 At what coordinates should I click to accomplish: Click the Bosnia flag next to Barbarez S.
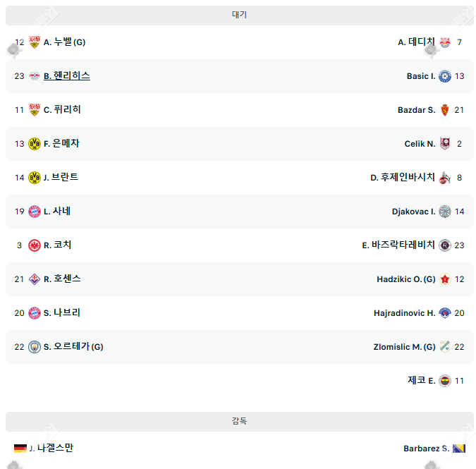tap(458, 449)
